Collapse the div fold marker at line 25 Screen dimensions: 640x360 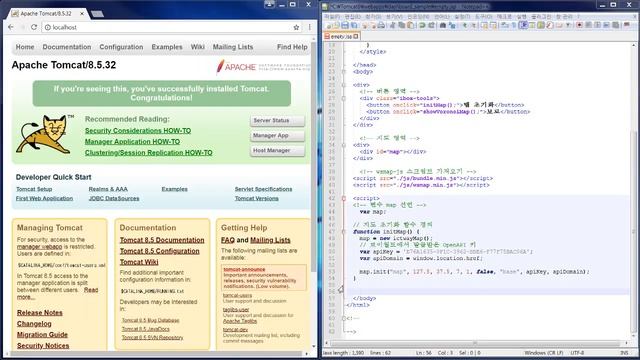(x=344, y=85)
